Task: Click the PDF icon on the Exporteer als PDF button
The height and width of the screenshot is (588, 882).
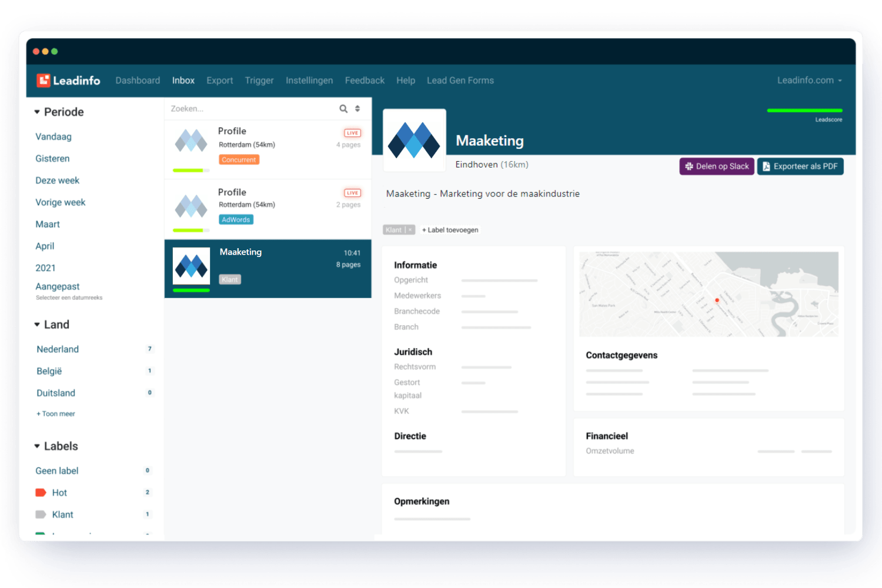Action: point(766,166)
